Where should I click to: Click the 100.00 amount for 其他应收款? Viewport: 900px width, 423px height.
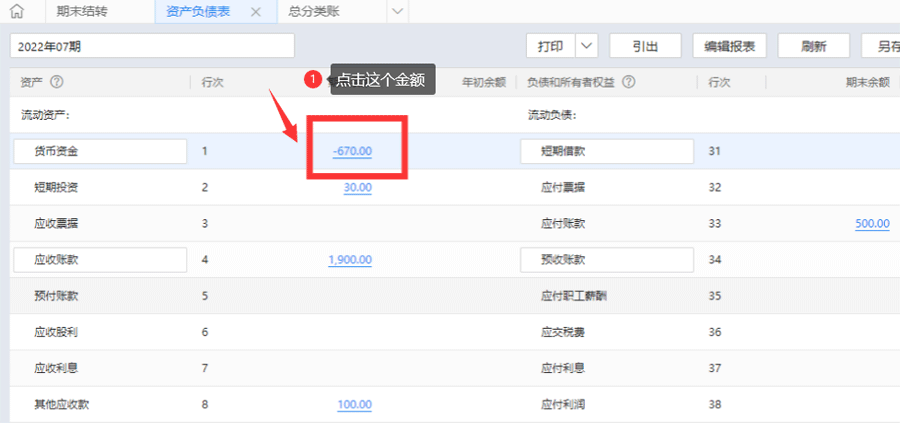coord(355,405)
